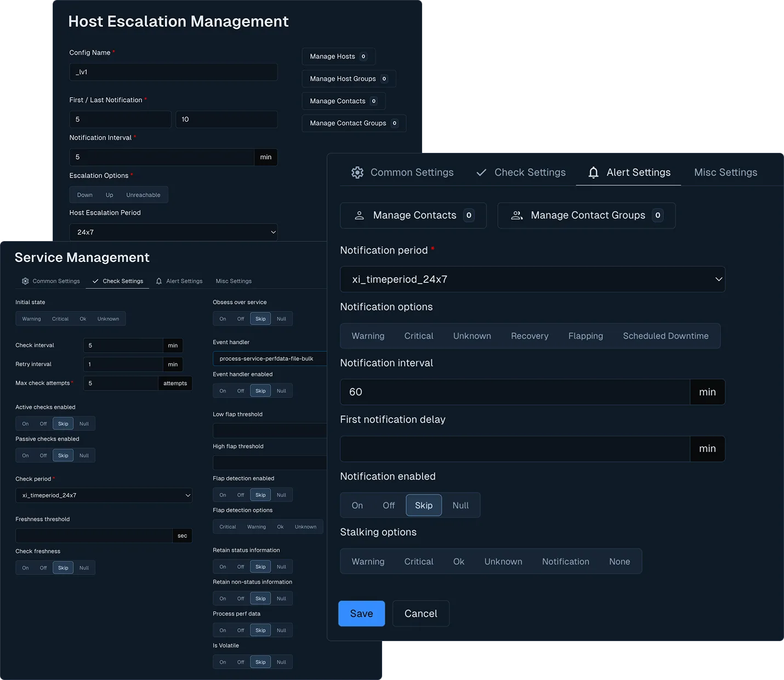Screen dimensions: 784x680
Task: Set Active checks enabled to On
Action: click(x=25, y=424)
